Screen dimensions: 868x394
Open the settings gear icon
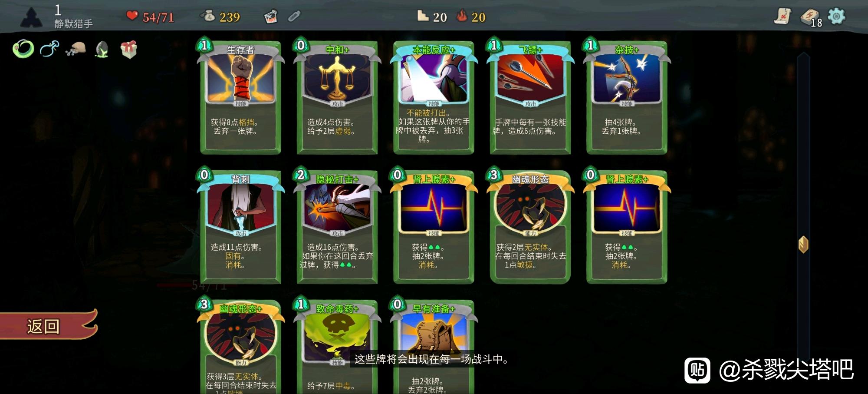click(836, 17)
